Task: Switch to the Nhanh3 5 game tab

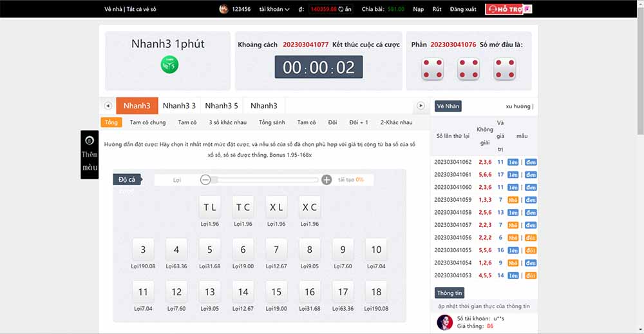Action: click(x=221, y=106)
